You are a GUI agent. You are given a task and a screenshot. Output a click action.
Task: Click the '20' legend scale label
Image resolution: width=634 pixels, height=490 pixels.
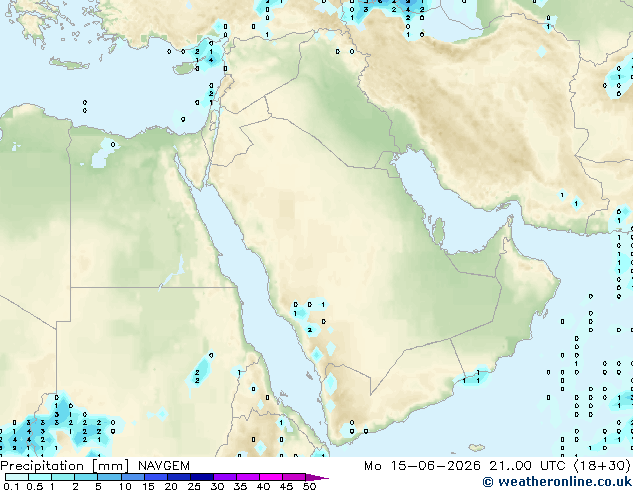point(171,486)
